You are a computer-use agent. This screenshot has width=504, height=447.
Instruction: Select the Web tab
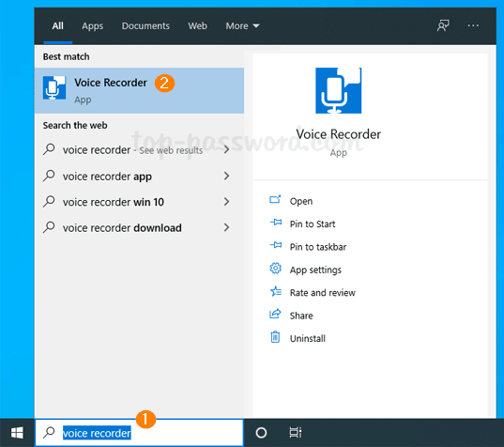(197, 25)
